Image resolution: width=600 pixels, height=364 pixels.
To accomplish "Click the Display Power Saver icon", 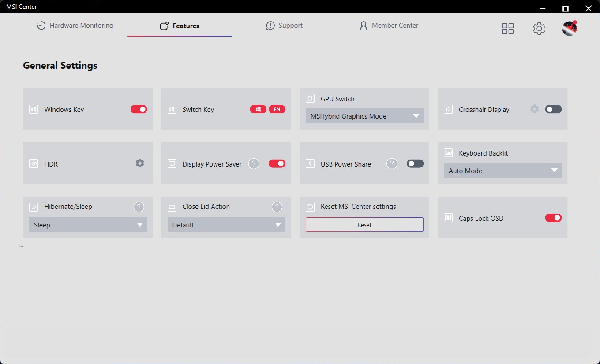I will [172, 163].
